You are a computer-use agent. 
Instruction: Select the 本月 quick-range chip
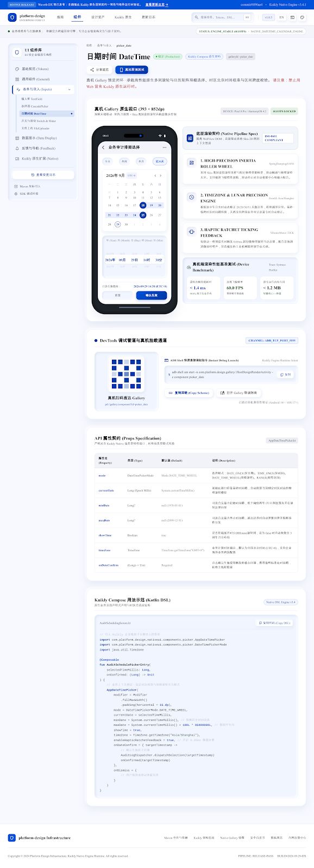tap(140, 161)
